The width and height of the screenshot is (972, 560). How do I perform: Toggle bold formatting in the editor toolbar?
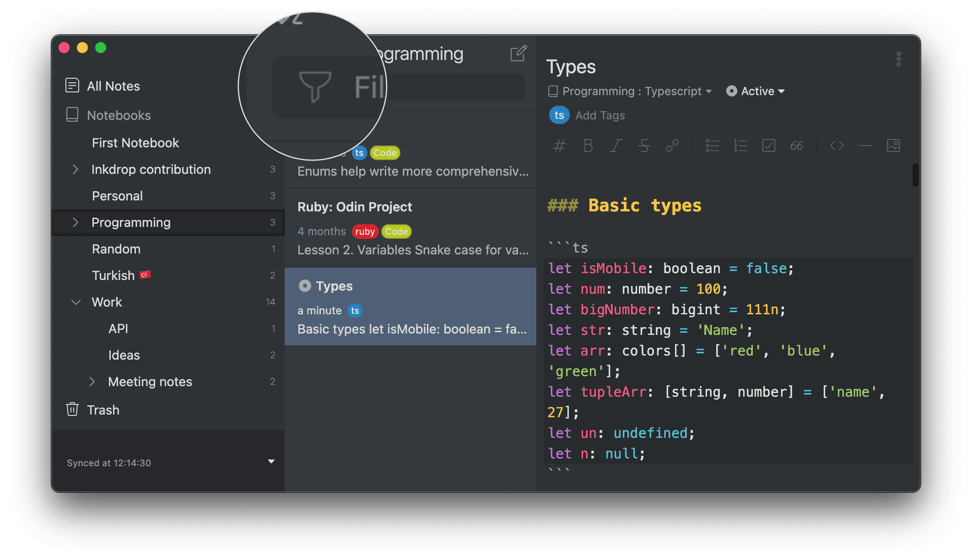tap(588, 146)
